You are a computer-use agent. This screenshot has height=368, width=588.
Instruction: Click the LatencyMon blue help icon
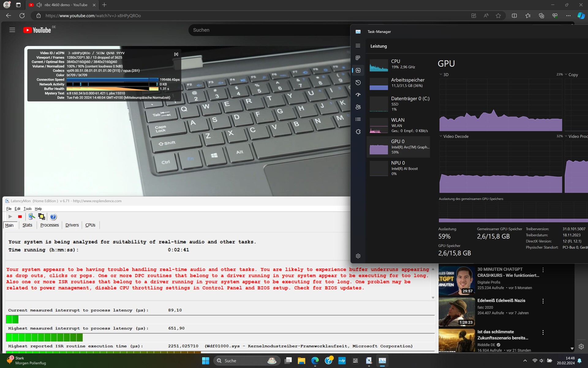pyautogui.click(x=53, y=217)
